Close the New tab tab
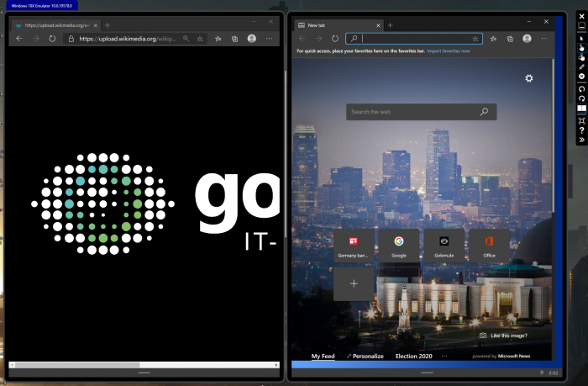The width and height of the screenshot is (588, 386). tap(378, 25)
